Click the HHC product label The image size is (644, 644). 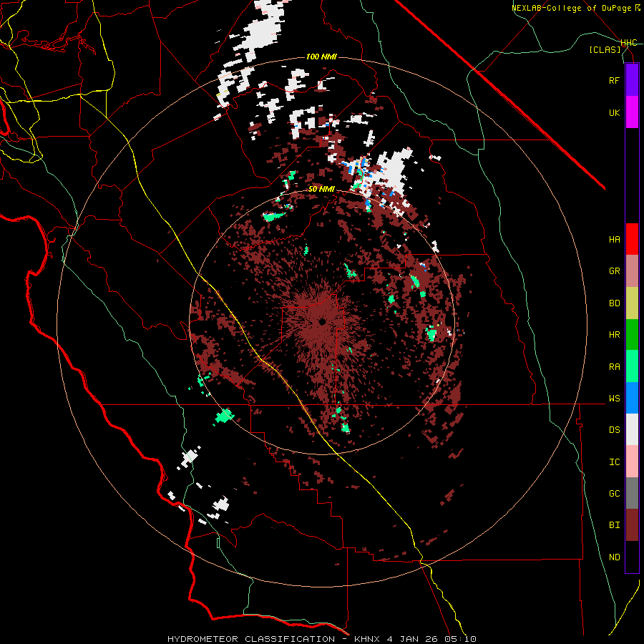pyautogui.click(x=629, y=43)
